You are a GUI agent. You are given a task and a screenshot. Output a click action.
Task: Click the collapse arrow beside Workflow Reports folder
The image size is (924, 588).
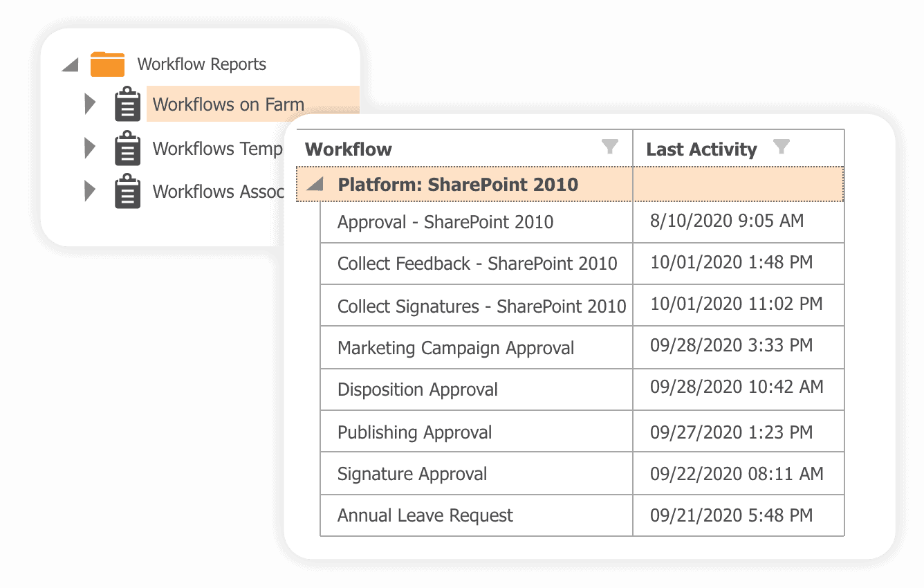point(68,63)
